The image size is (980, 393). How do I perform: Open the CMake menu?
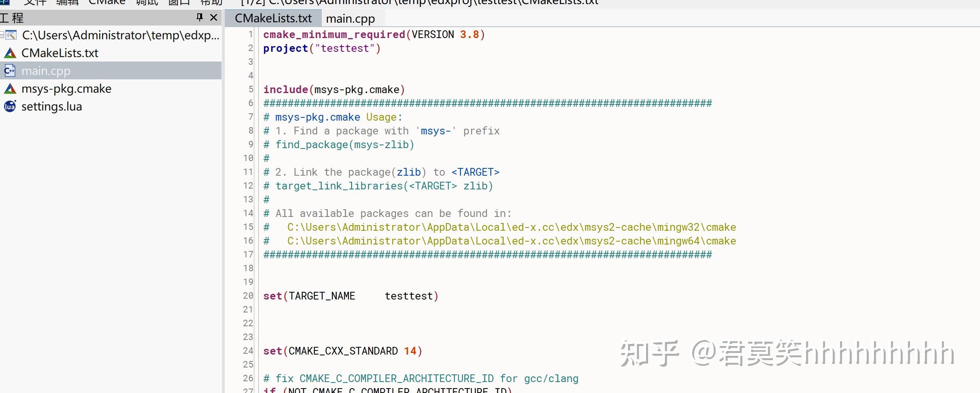[107, 3]
